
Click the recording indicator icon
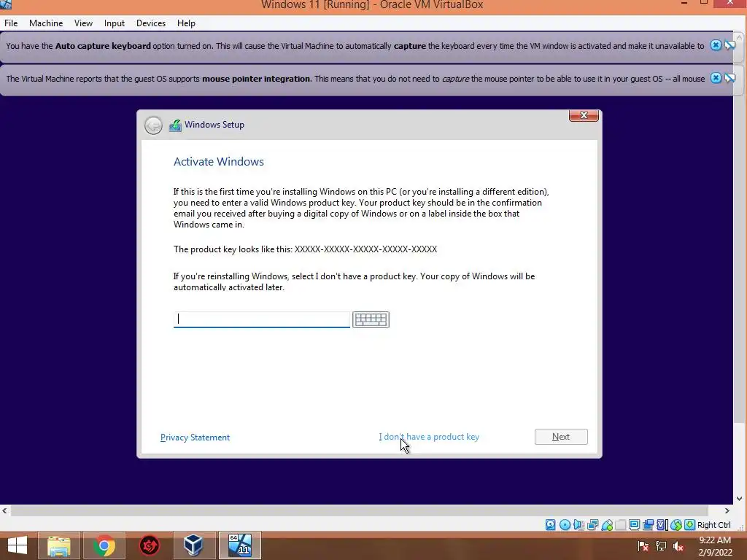(648, 525)
